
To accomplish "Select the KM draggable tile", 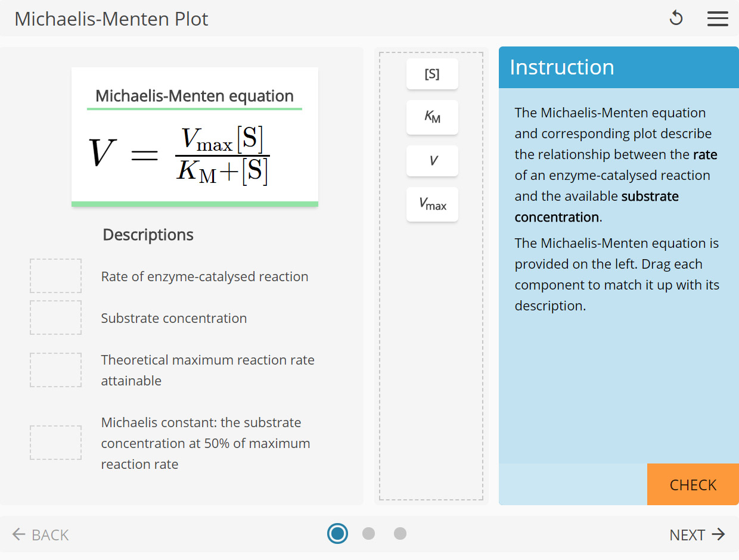I will [x=432, y=117].
